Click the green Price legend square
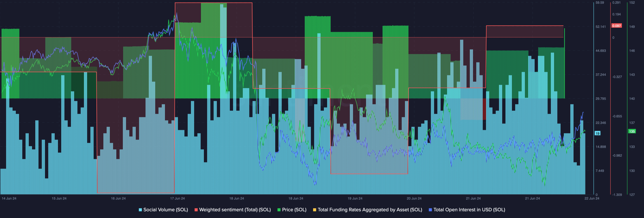 click(279, 210)
